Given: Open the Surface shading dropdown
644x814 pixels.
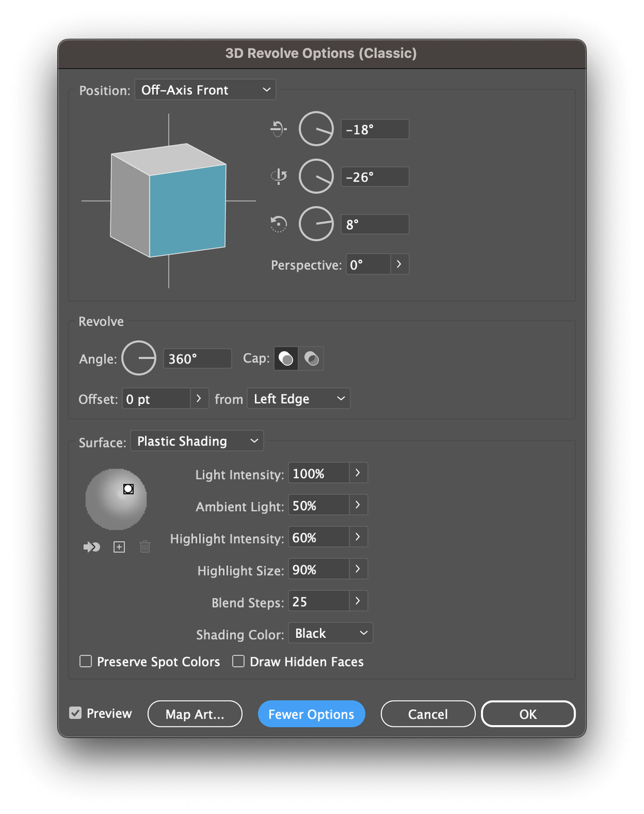Looking at the screenshot, I should 197,441.
